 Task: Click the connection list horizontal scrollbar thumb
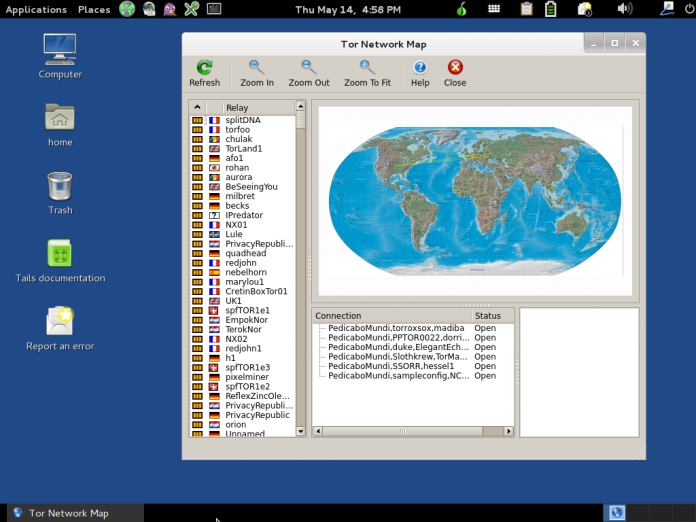403,431
